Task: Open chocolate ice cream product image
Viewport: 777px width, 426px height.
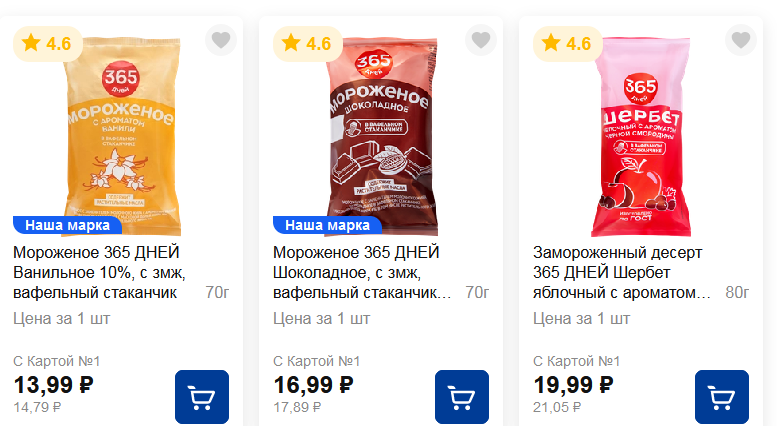Action: (382, 136)
